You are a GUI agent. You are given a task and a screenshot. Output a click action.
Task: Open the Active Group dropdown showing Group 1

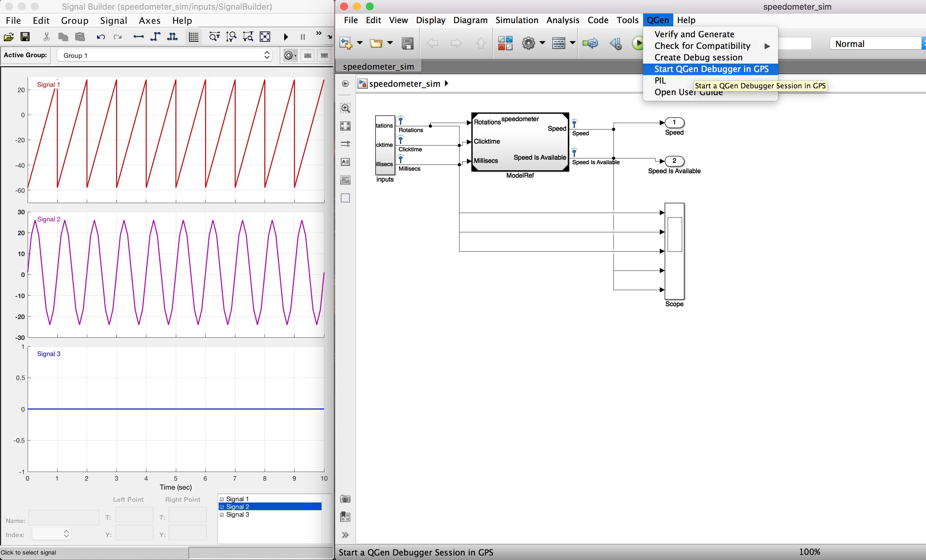click(164, 56)
